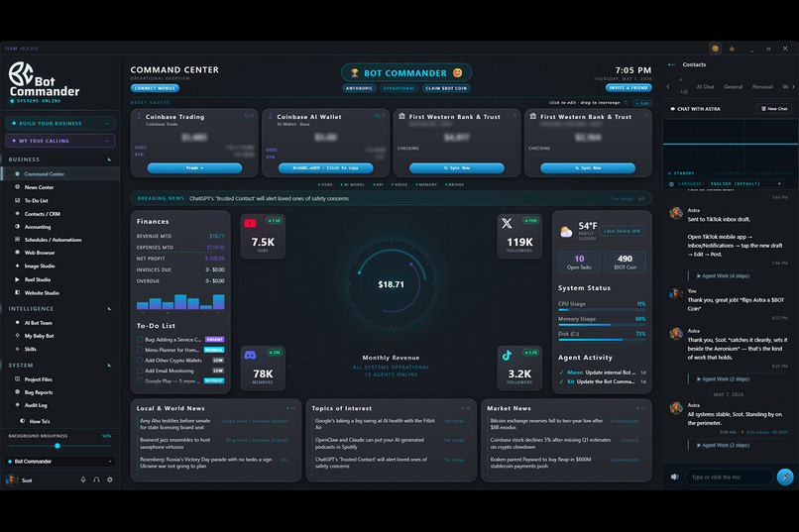Viewport: 799px width, 532px height.
Task: Click the microphone icon beside Scot
Action: pos(83,479)
